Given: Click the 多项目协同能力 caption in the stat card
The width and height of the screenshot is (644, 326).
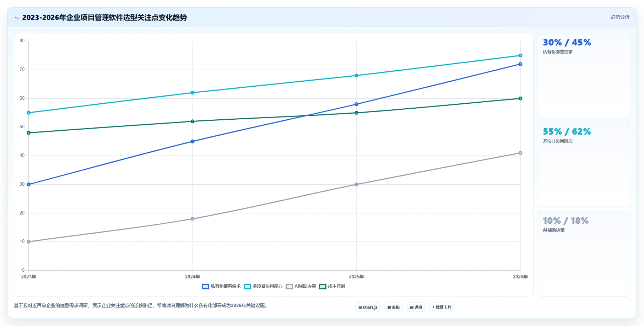Looking at the screenshot, I should [558, 141].
